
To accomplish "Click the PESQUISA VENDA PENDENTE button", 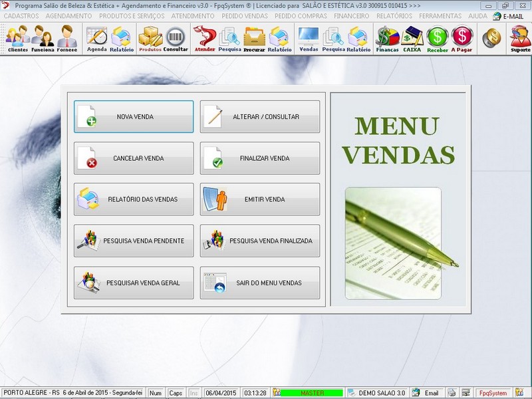I will (134, 241).
